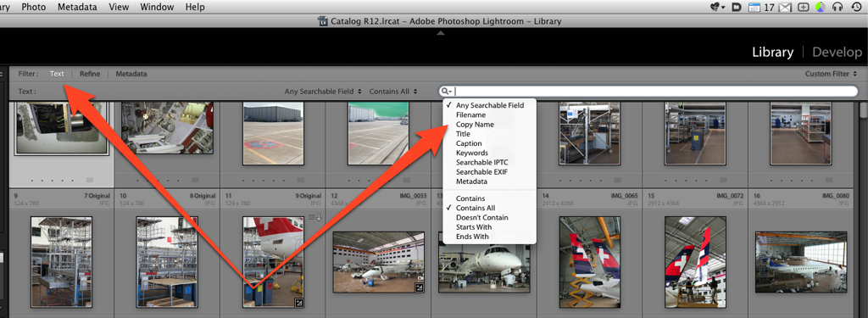The image size is (868, 318).
Task: Click inside the text search field
Action: (648, 92)
